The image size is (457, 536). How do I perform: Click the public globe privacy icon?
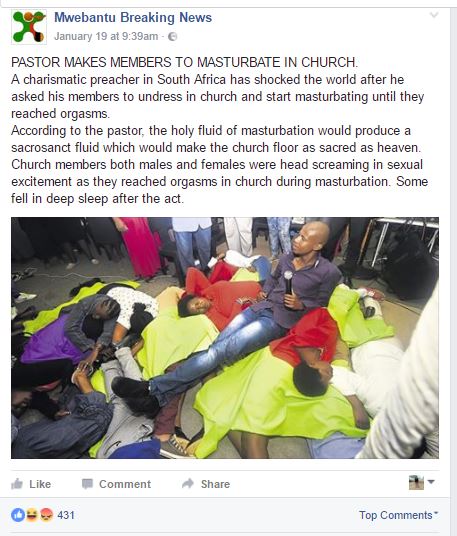[173, 37]
